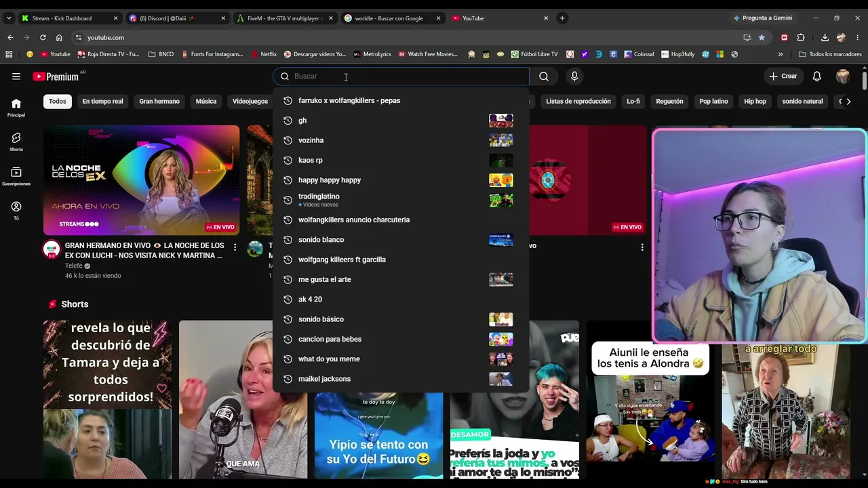
Task: Choose the 'tradinglatino' search suggestion
Action: point(401,200)
